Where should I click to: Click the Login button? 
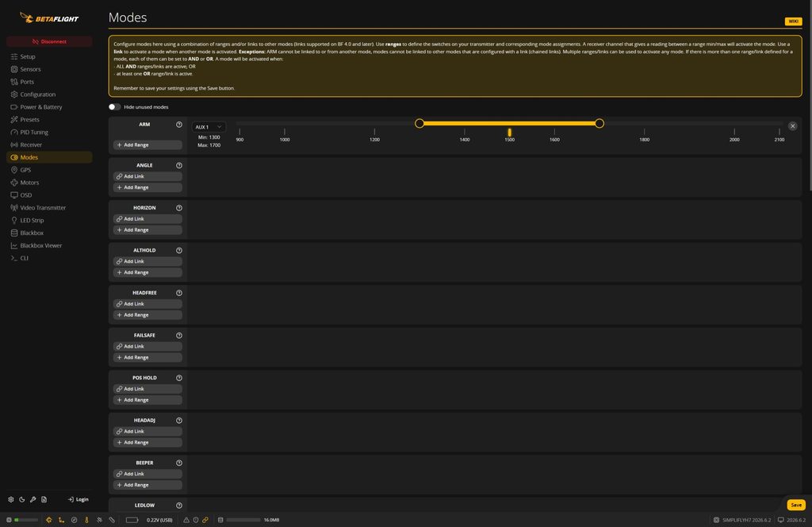[x=79, y=499]
